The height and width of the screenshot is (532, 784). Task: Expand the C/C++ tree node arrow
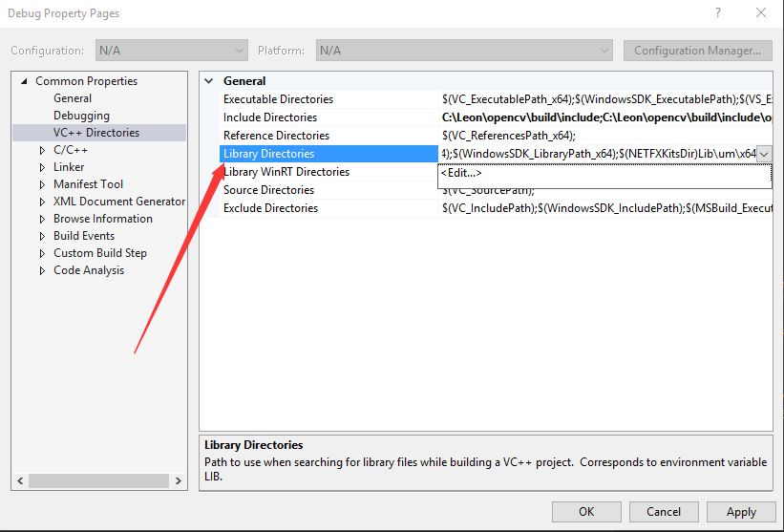click(x=43, y=150)
